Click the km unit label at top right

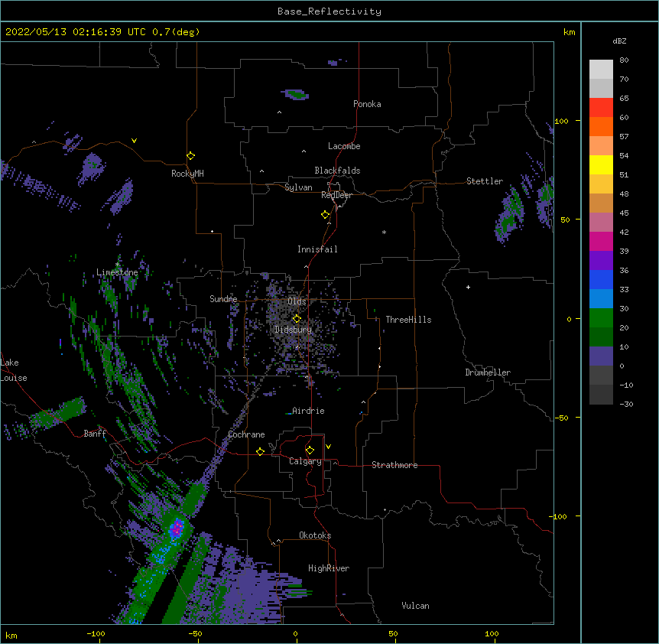[569, 32]
